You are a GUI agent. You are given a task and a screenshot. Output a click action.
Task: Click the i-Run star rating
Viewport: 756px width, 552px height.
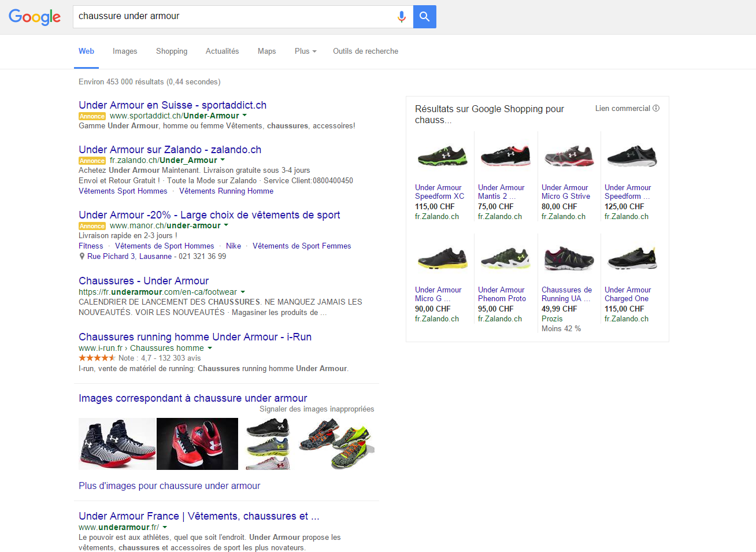97,358
